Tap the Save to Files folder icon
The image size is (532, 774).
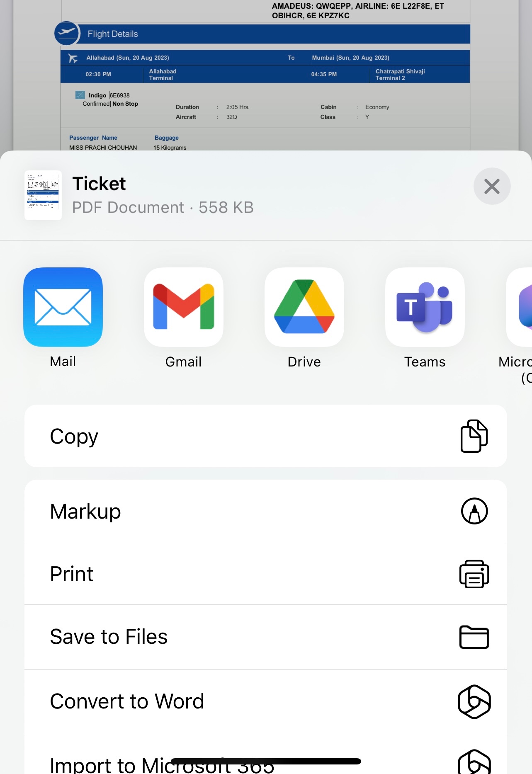point(474,637)
